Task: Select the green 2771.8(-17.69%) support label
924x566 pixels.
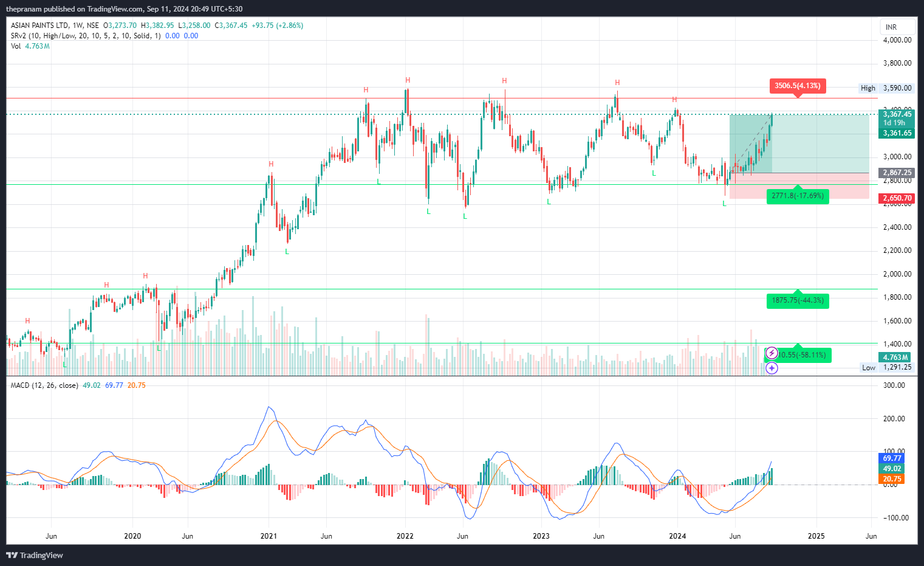Action: pos(798,196)
